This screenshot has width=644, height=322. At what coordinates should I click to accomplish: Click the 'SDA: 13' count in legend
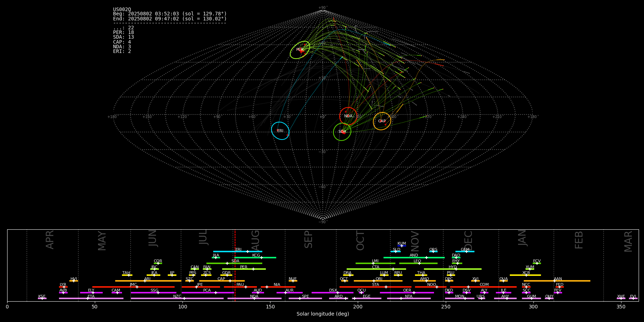click(123, 37)
